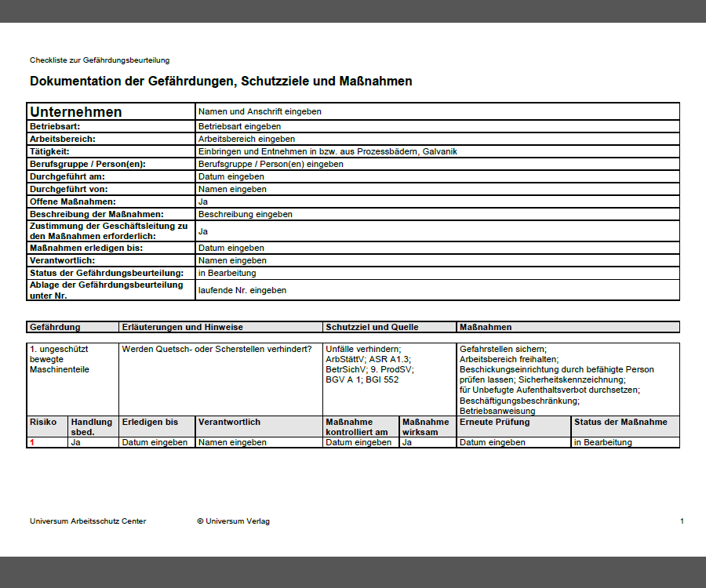Click footer text 'Universum Arbeitsschutz Center'
The height and width of the screenshot is (588, 706).
pyautogui.click(x=88, y=521)
